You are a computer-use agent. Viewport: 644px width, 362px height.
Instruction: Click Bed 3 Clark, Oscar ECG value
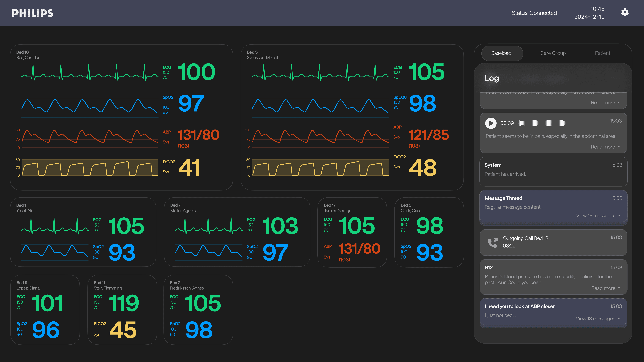pos(430,225)
